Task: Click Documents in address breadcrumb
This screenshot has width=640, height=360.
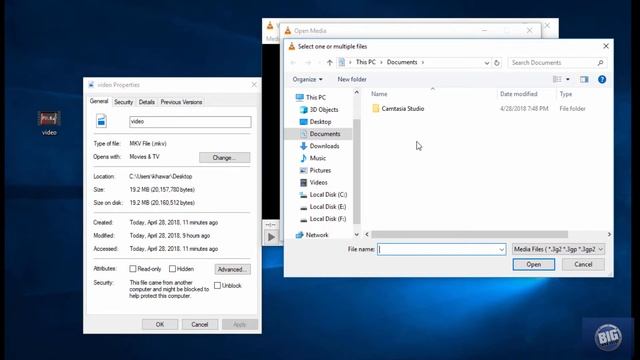Action: coord(402,62)
